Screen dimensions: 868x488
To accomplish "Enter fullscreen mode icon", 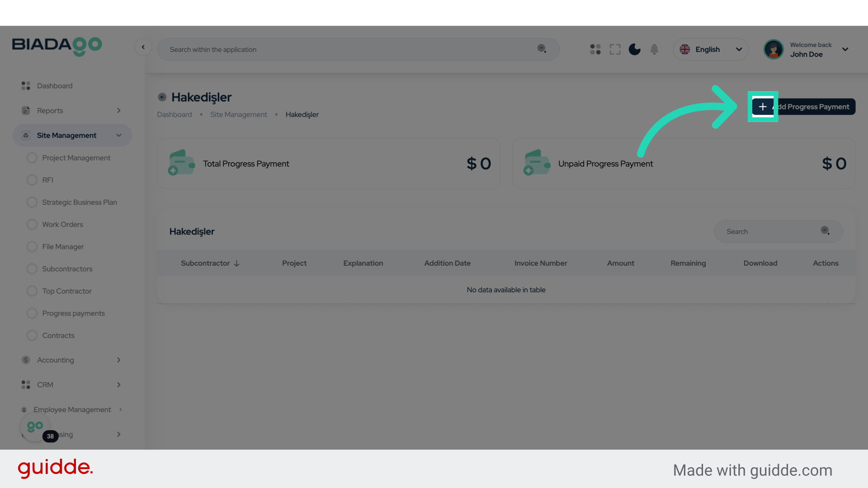I will tap(615, 49).
